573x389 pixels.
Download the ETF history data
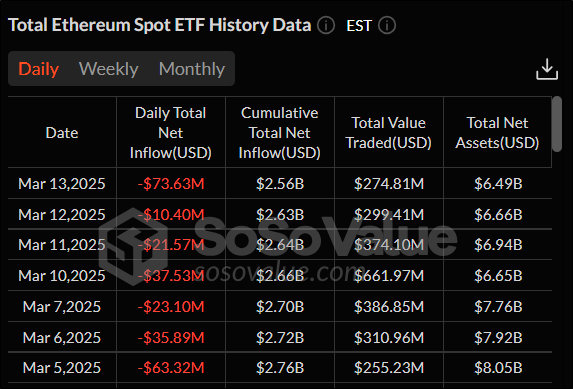click(x=547, y=69)
